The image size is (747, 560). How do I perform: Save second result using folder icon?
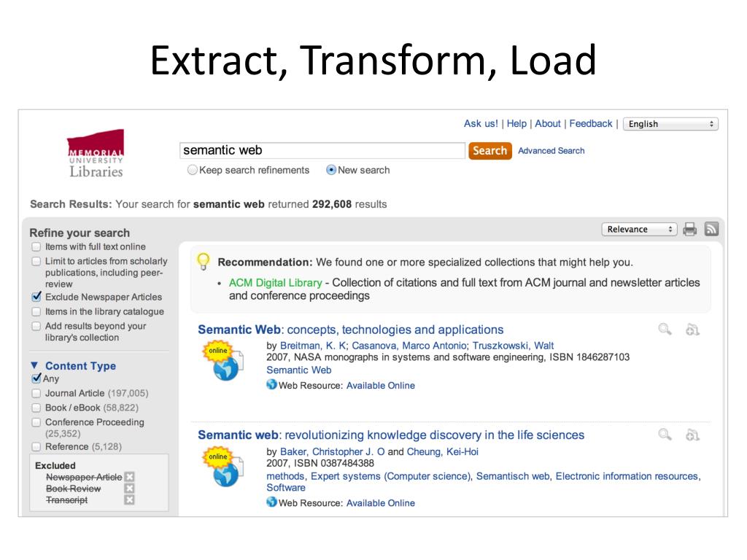point(692,435)
